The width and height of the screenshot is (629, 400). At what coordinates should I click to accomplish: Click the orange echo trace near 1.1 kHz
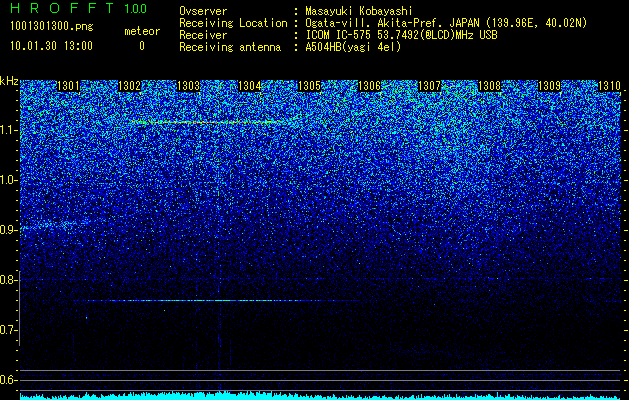pos(209,122)
